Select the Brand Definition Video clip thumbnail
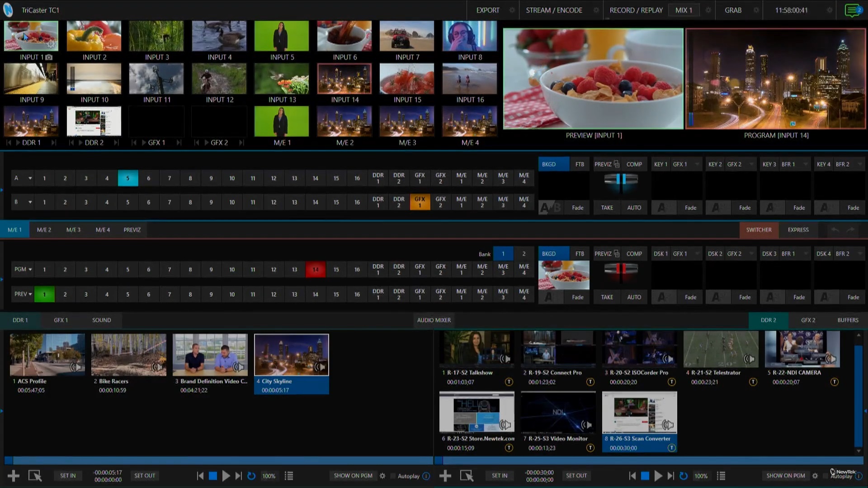The width and height of the screenshot is (868, 488). (x=210, y=355)
